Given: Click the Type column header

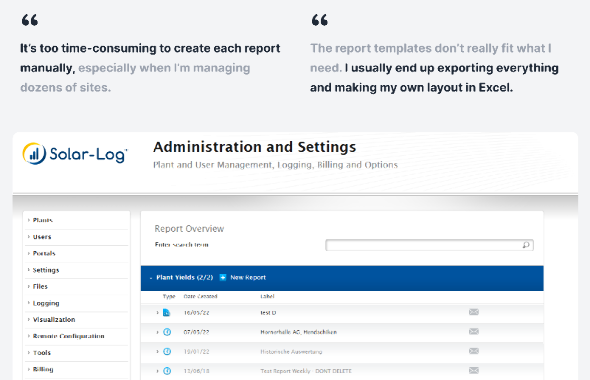Looking at the screenshot, I should [169, 296].
